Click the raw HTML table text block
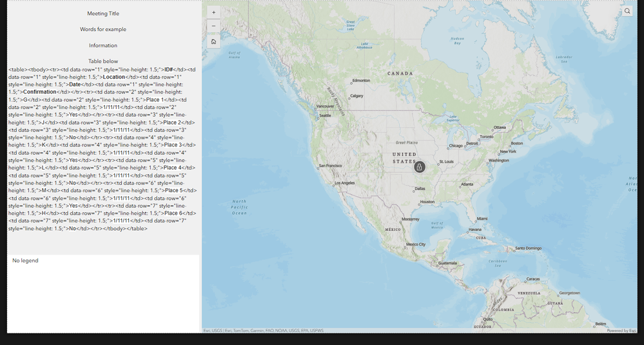 pos(102,149)
